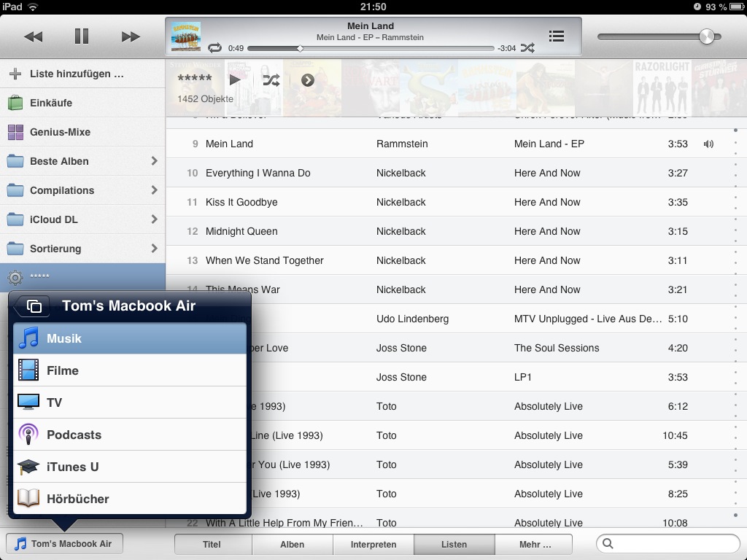The height and width of the screenshot is (560, 747).
Task: Select With A Little Help From My Frien… song
Action: [284, 522]
